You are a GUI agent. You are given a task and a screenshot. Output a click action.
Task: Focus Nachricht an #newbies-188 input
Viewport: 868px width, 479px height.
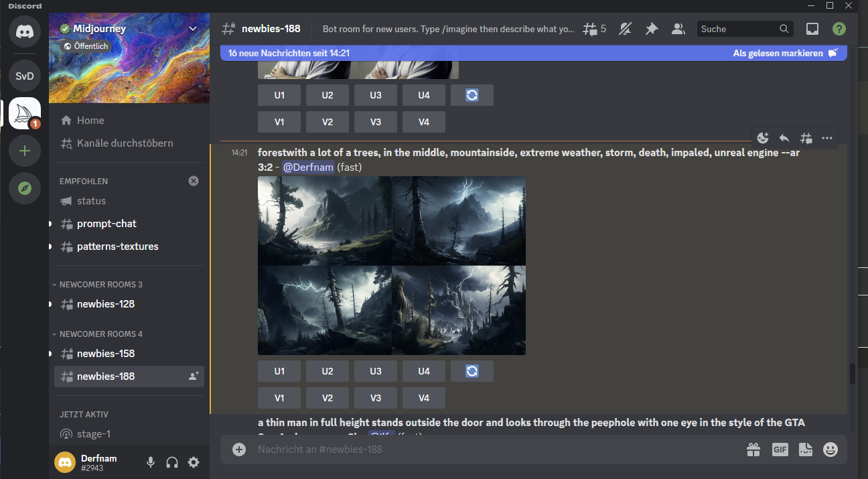(496, 450)
